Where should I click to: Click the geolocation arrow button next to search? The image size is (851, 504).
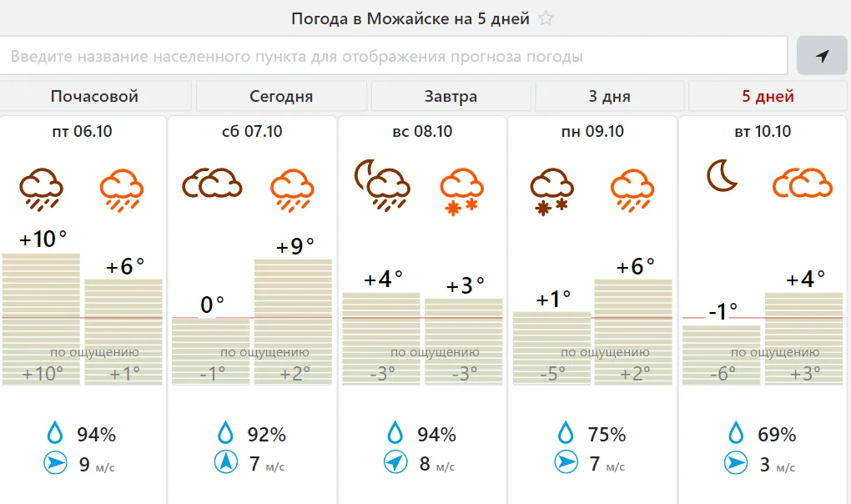[823, 55]
